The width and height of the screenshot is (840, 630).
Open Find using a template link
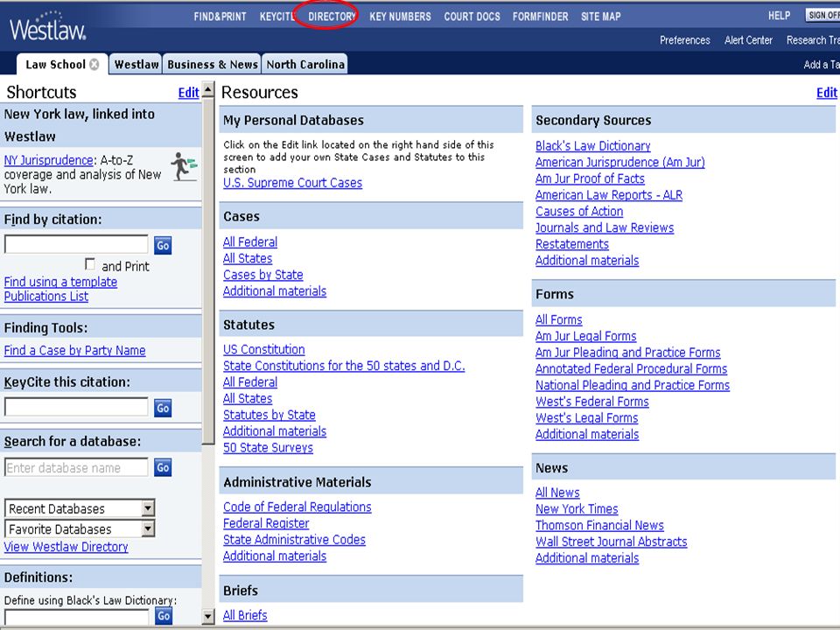(x=60, y=282)
